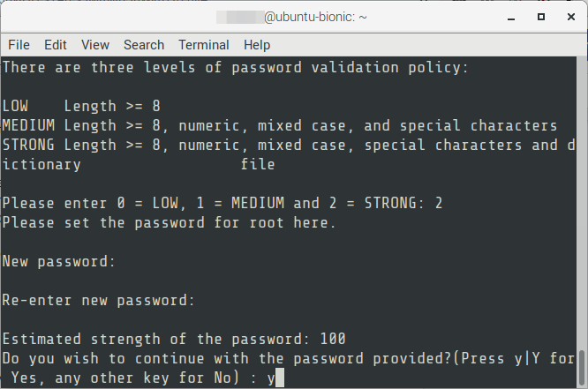Open the Terminal menu

(x=204, y=45)
